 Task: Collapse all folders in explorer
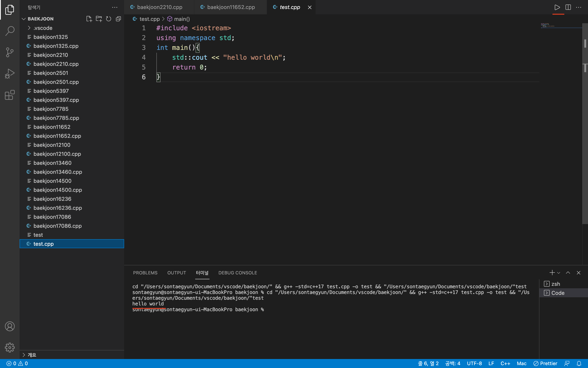point(118,19)
